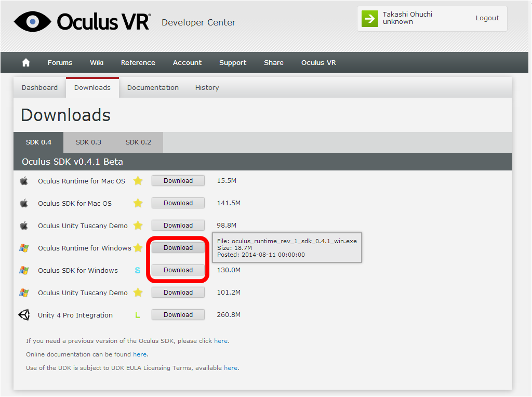Click the 15.5M file size
Screen dimensions: 532x397
pyautogui.click(x=227, y=181)
